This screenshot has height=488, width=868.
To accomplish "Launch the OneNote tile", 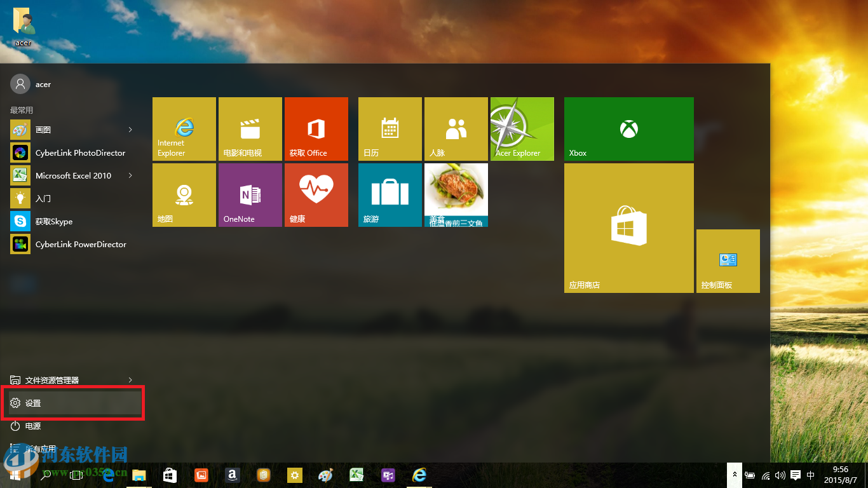I will (x=250, y=194).
